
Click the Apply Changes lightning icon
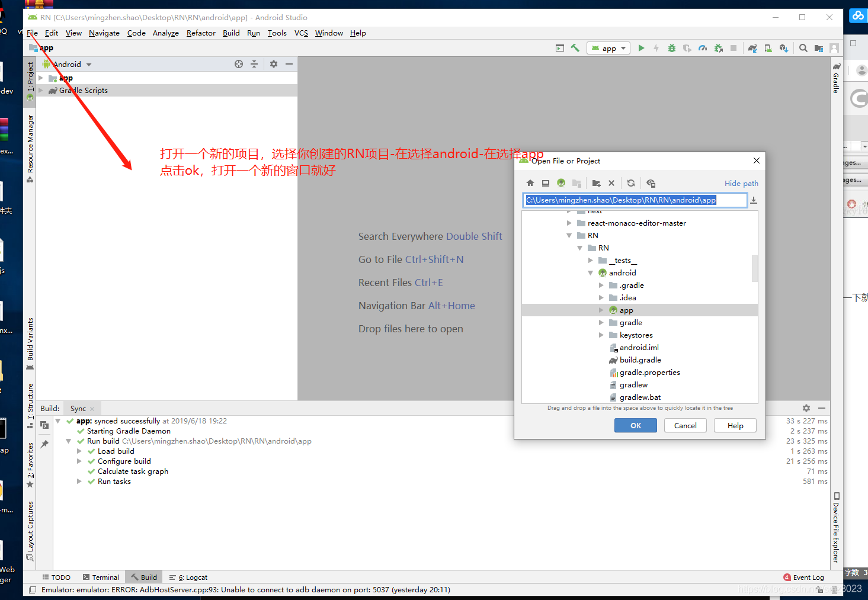(656, 48)
